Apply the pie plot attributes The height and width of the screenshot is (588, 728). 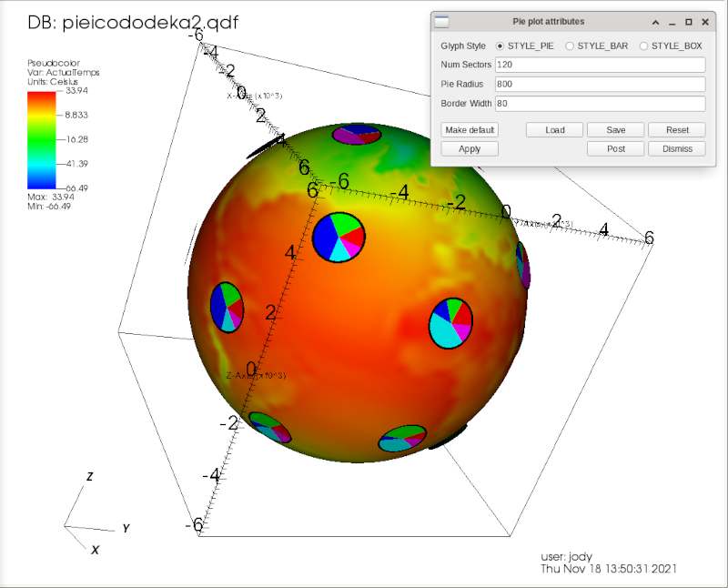470,149
